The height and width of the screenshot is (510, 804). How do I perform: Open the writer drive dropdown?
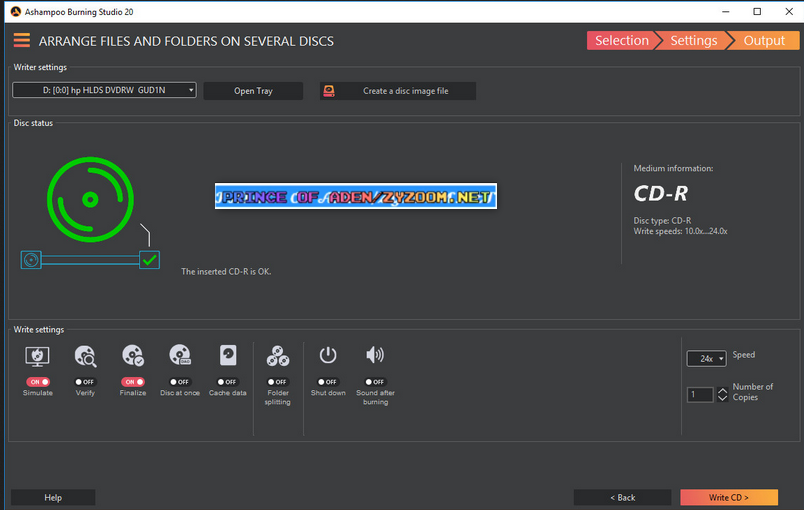coord(105,90)
